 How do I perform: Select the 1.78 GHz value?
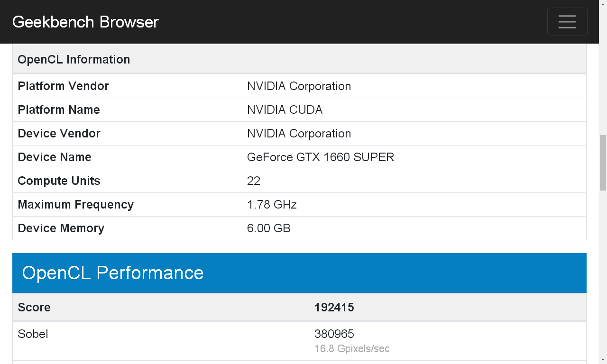[272, 204]
